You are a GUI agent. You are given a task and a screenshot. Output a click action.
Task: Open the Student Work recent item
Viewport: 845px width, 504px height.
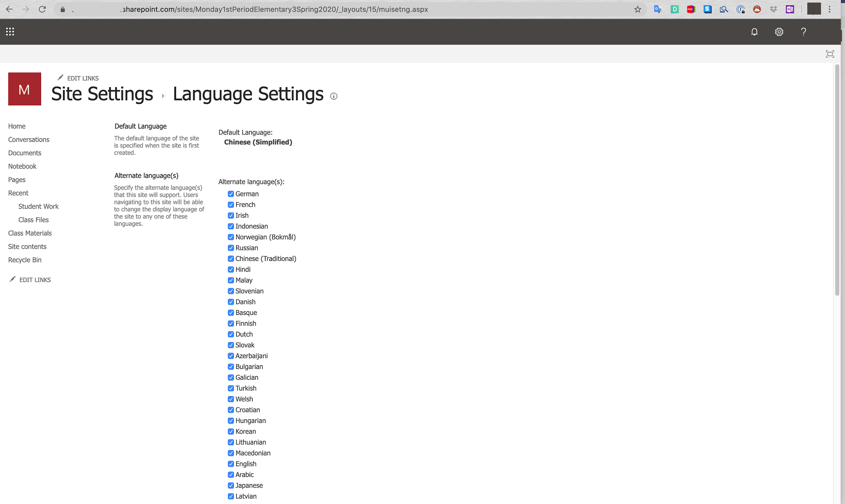[x=39, y=206]
